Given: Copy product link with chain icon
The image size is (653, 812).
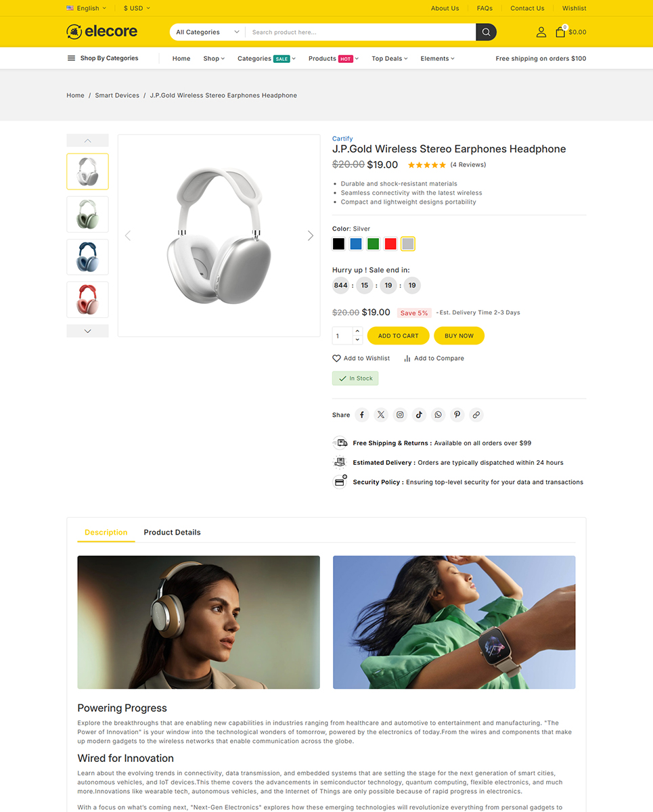Looking at the screenshot, I should pos(476,415).
